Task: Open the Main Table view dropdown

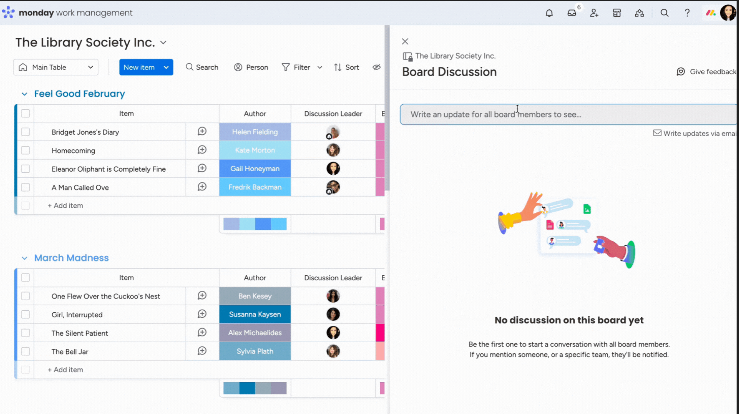Action: coord(56,67)
